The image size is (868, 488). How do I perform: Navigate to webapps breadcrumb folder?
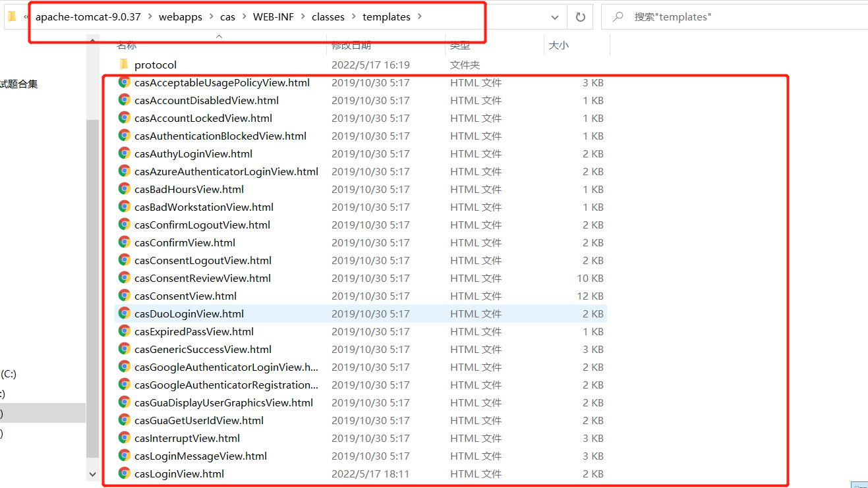click(181, 17)
